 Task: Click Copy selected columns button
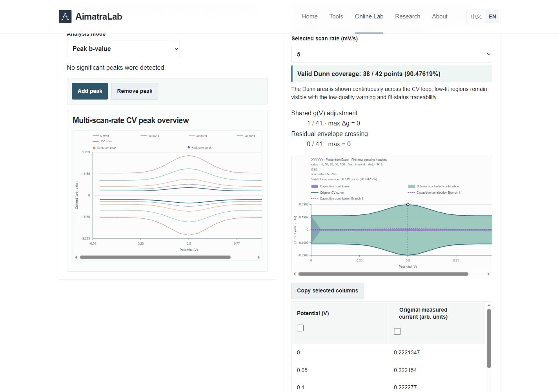pyautogui.click(x=328, y=291)
